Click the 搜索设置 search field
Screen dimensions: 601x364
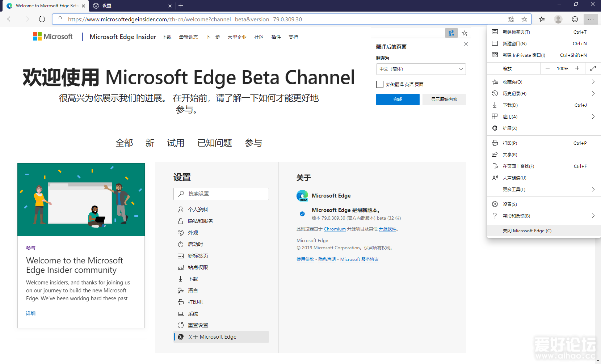(221, 194)
